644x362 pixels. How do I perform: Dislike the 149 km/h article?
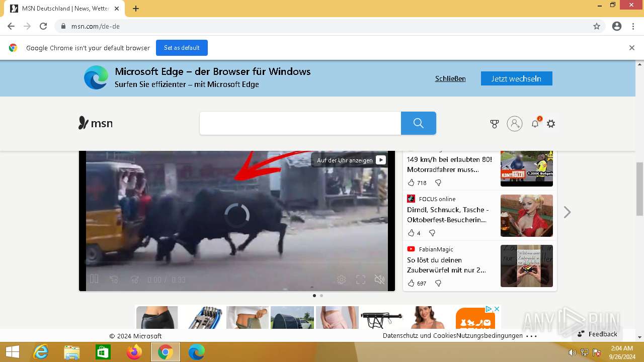438,183
